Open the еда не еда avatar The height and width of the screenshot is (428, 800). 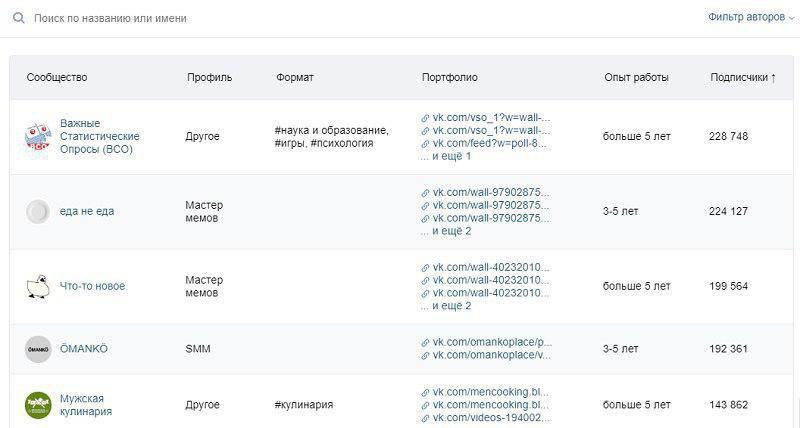pyautogui.click(x=38, y=211)
